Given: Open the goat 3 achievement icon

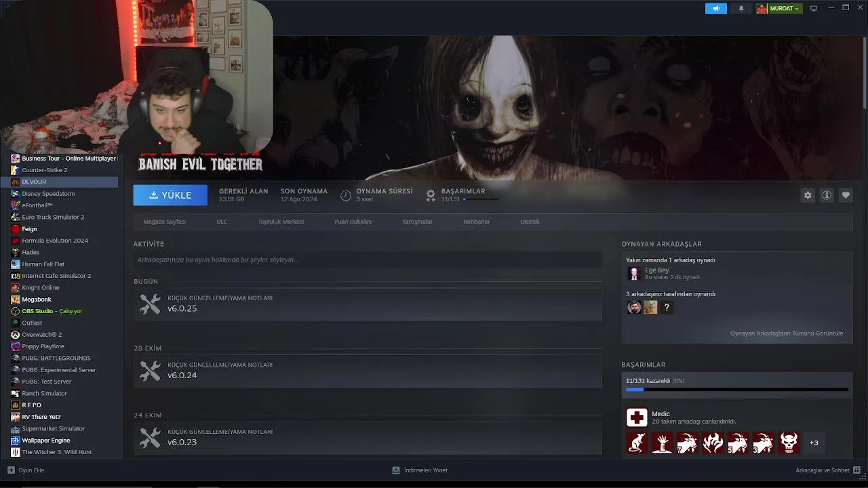Looking at the screenshot, I should 764,443.
